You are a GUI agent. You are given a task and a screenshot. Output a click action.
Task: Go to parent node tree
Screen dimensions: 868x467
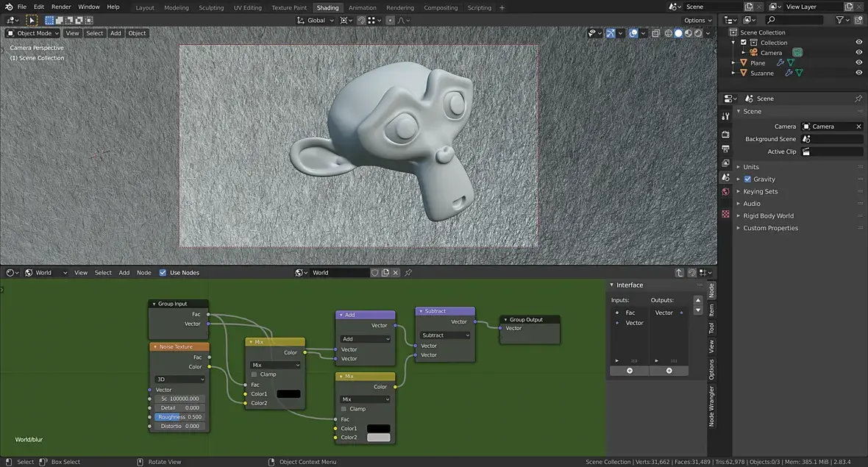click(x=679, y=273)
